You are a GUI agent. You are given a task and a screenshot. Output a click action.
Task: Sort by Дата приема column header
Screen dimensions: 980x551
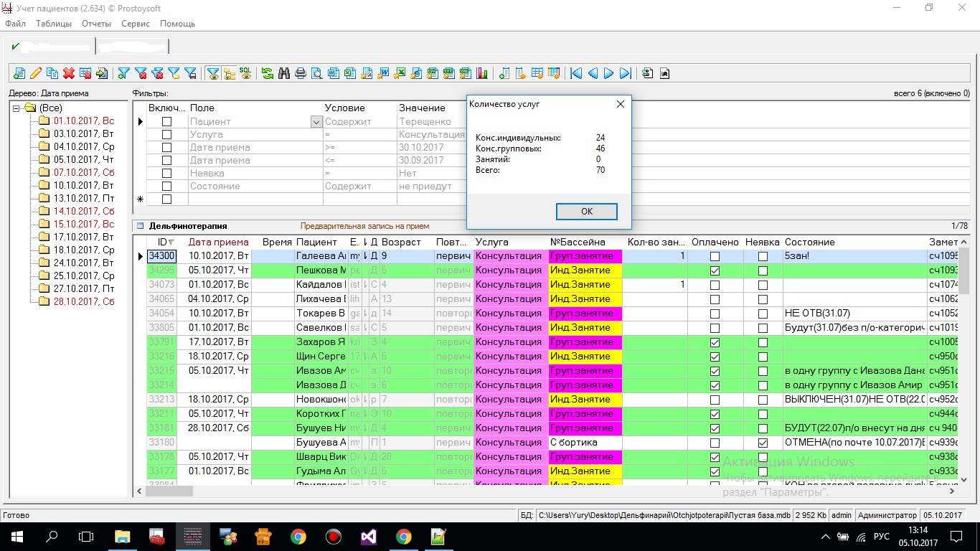[x=218, y=242]
